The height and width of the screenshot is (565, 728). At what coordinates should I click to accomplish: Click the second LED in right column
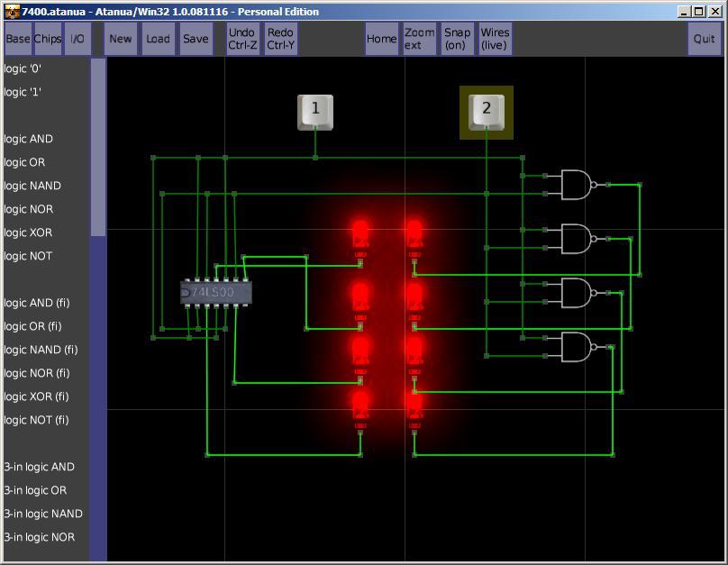pyautogui.click(x=414, y=301)
